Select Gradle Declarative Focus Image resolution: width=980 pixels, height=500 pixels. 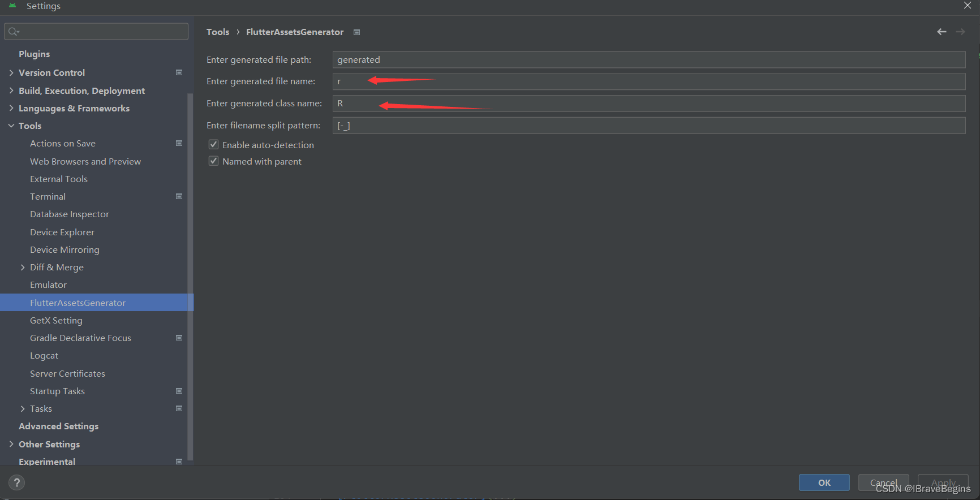[80, 338]
